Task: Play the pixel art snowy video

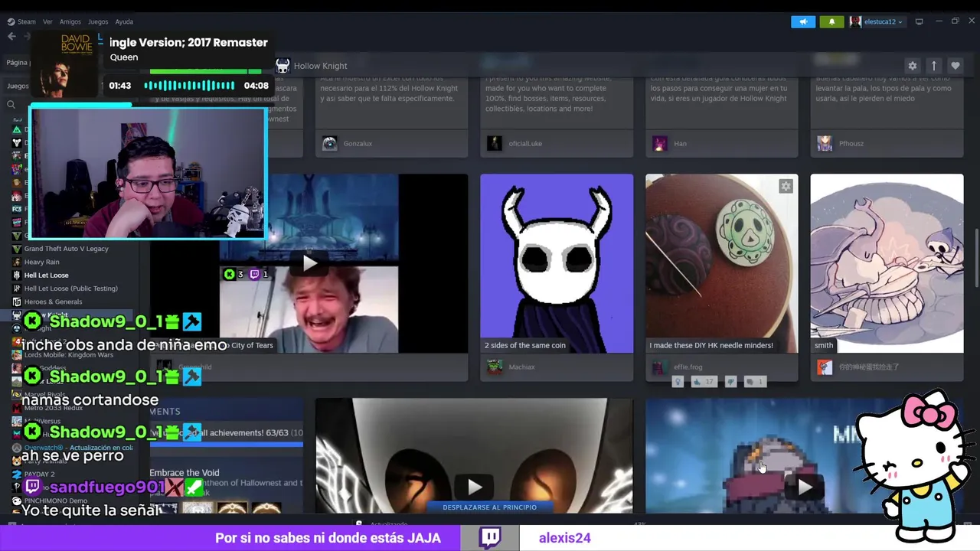Action: tap(805, 487)
